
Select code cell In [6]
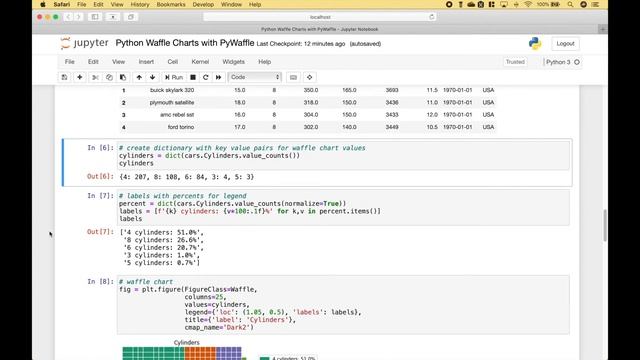(343, 156)
